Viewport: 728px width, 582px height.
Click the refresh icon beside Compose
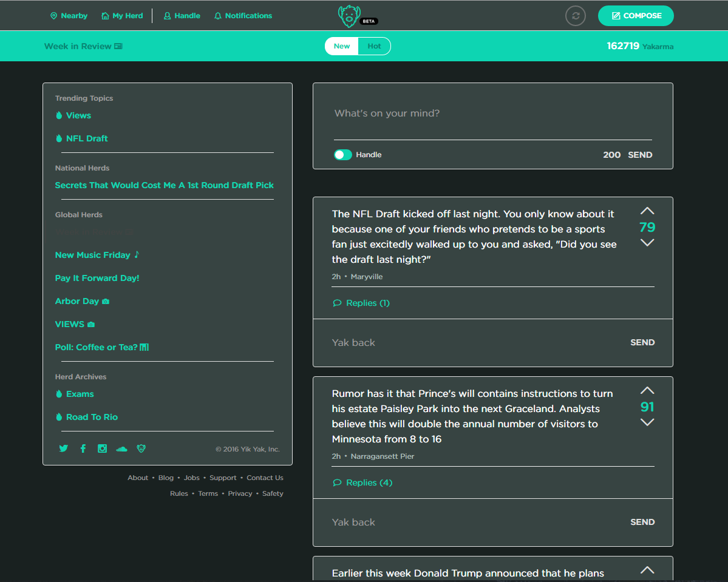click(x=575, y=16)
